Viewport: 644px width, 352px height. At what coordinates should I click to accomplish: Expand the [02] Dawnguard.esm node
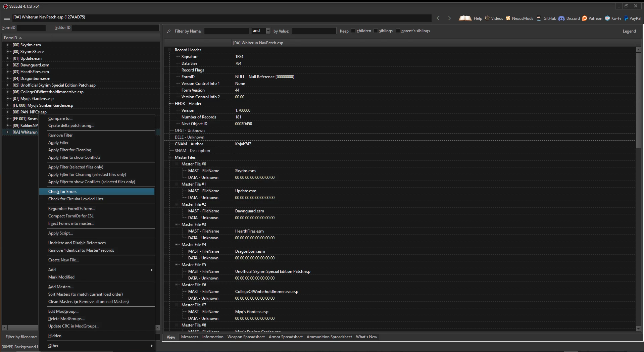[8, 65]
